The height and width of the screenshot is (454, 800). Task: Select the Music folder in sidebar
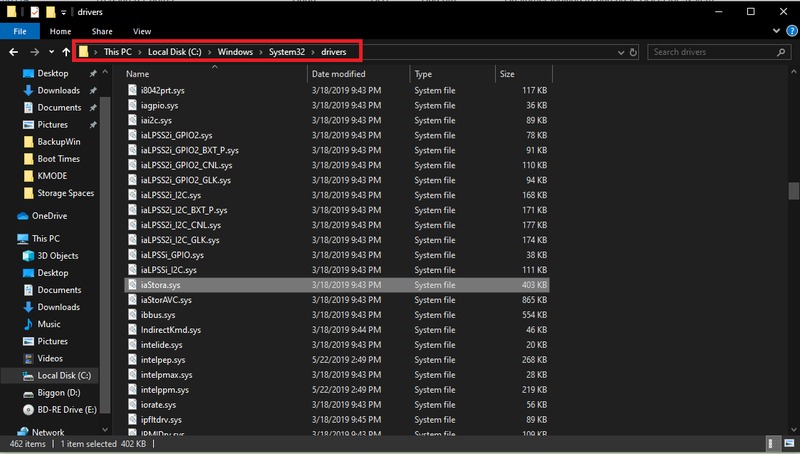point(49,324)
